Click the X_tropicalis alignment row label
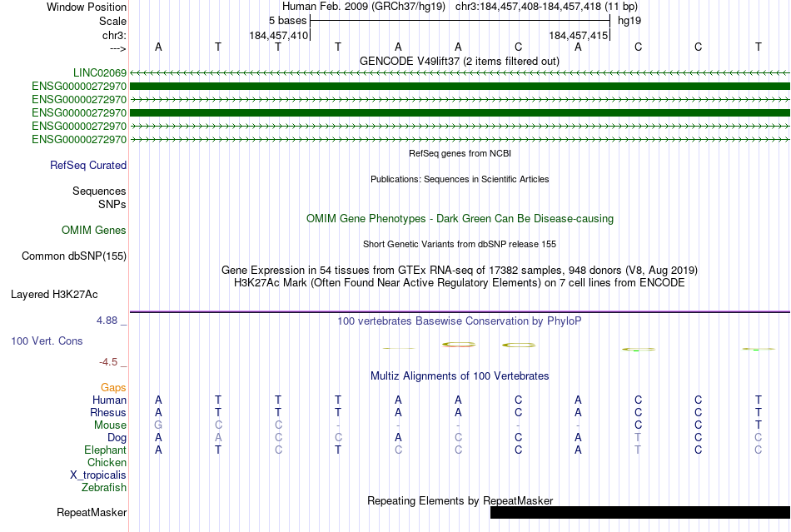The height and width of the screenshot is (532, 791). point(98,475)
